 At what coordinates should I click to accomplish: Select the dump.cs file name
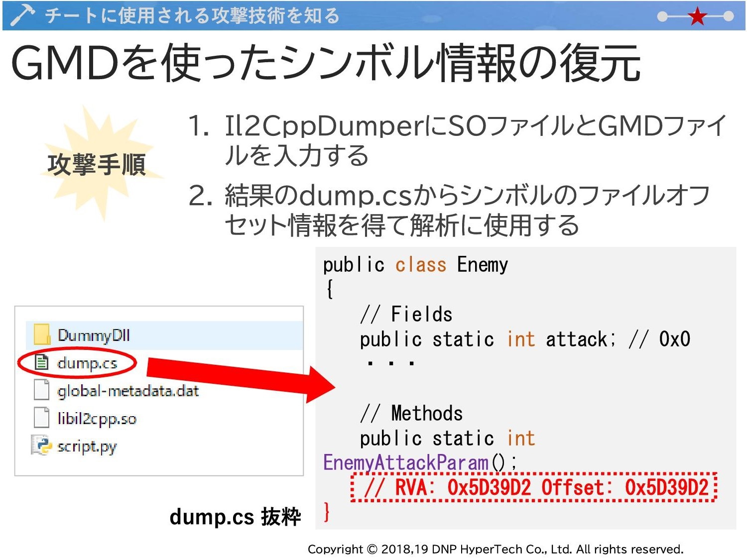click(87, 363)
